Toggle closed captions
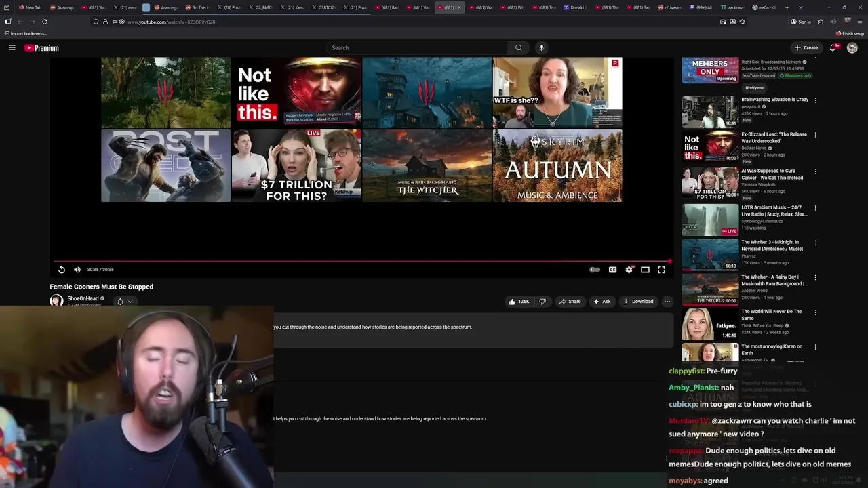868x488 pixels. pos(612,270)
